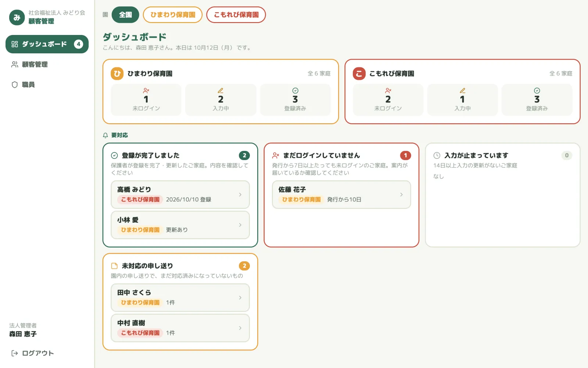Click the 職員 shield icon

point(15,85)
